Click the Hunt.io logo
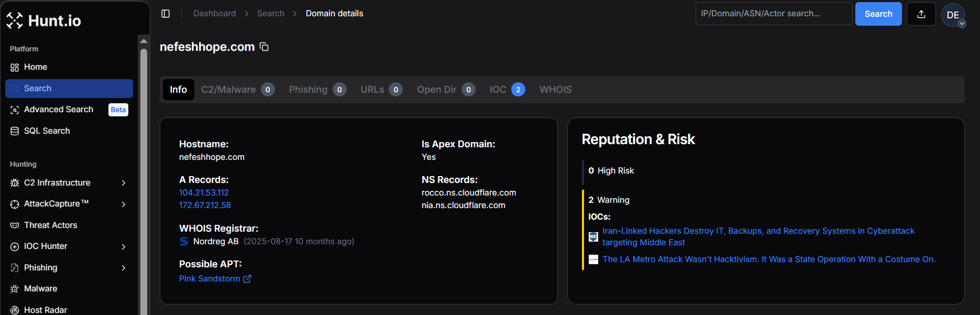The width and height of the screenshot is (980, 315). pos(43,20)
